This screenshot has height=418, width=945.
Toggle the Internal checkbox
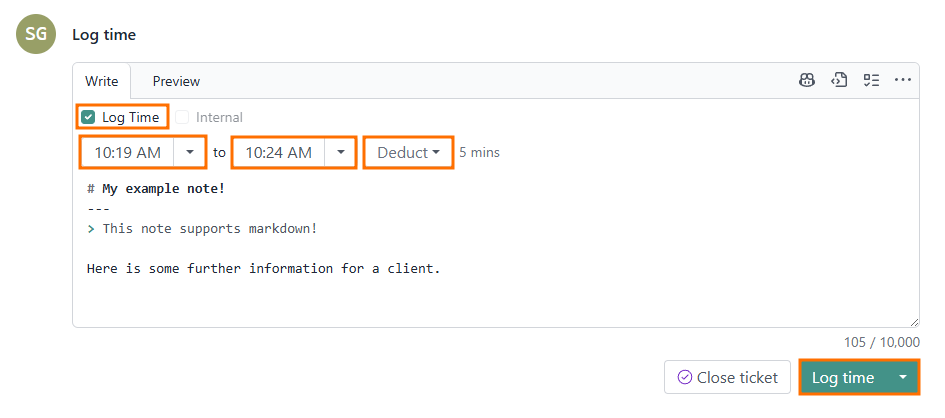click(x=183, y=117)
